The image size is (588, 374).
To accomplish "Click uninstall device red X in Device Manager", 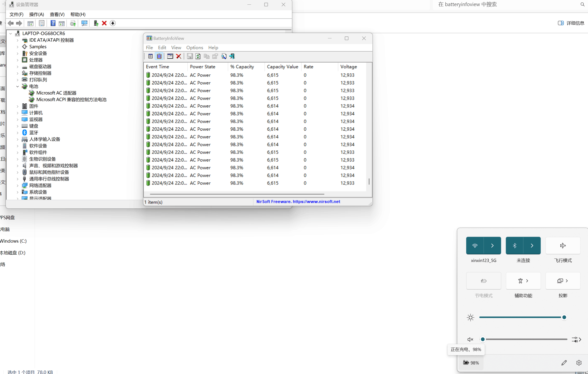I will point(104,23).
